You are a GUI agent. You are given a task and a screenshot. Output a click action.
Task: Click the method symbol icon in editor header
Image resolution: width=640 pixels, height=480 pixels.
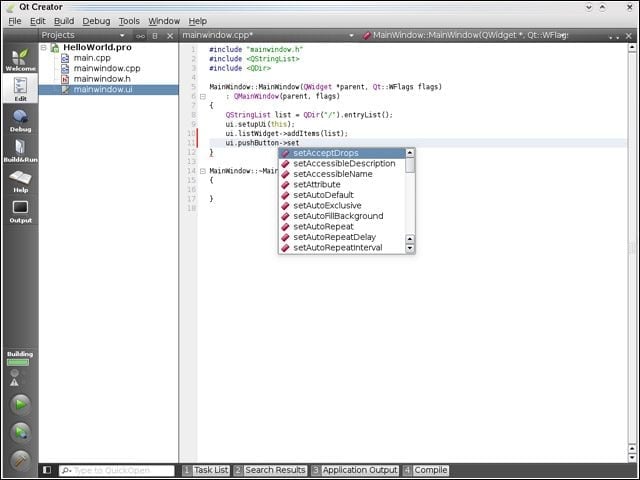pos(367,36)
